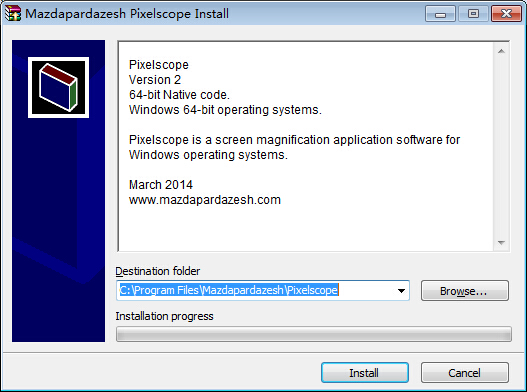Close the installer window

coord(506,14)
